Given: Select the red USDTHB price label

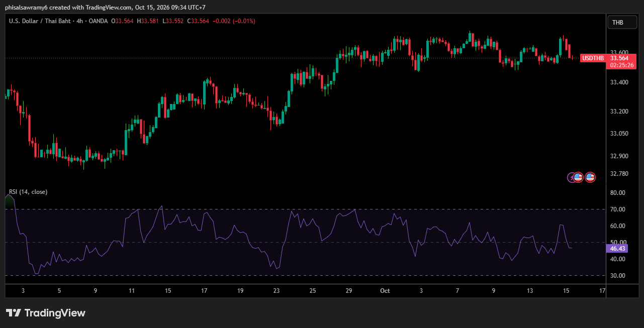Looking at the screenshot, I should tap(593, 58).
